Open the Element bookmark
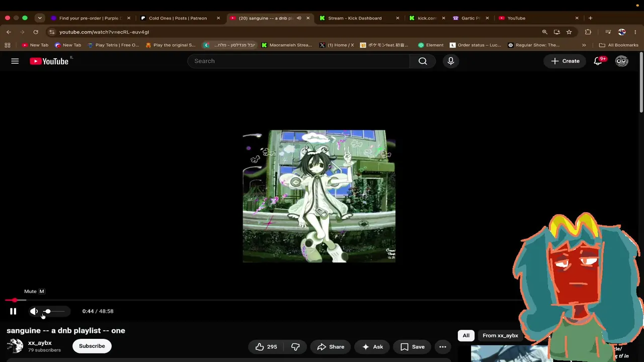The image size is (644, 362). (x=431, y=45)
